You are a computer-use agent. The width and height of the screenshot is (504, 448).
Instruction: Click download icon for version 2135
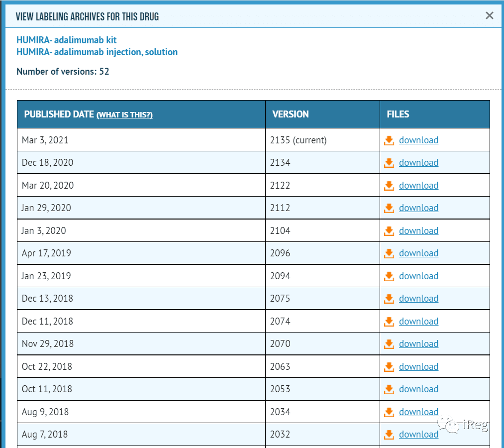coord(389,140)
